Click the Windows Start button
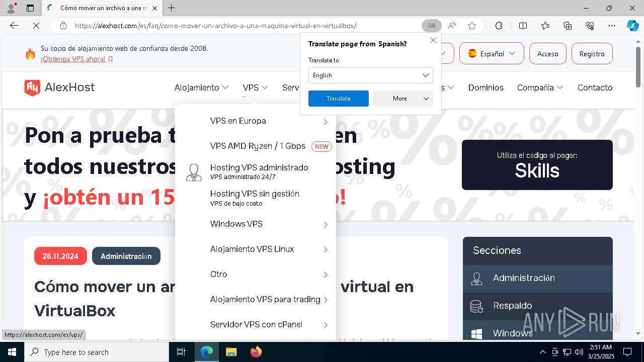 [12, 352]
